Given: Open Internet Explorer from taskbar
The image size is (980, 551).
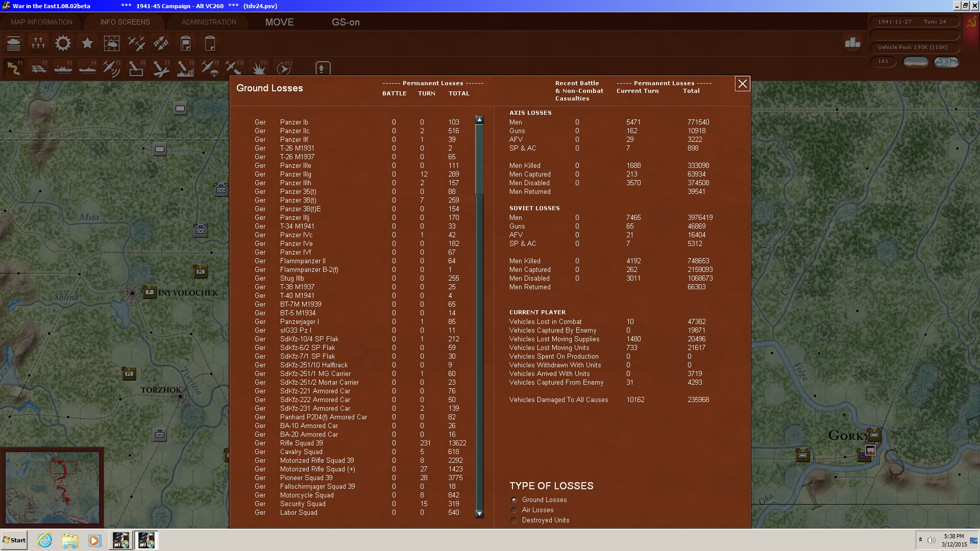Looking at the screenshot, I should [x=45, y=540].
